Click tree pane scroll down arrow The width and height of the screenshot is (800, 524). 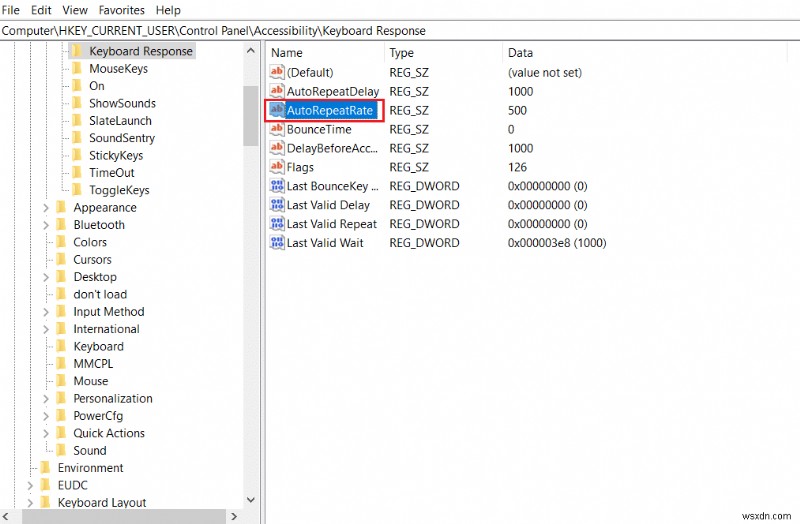(251, 500)
